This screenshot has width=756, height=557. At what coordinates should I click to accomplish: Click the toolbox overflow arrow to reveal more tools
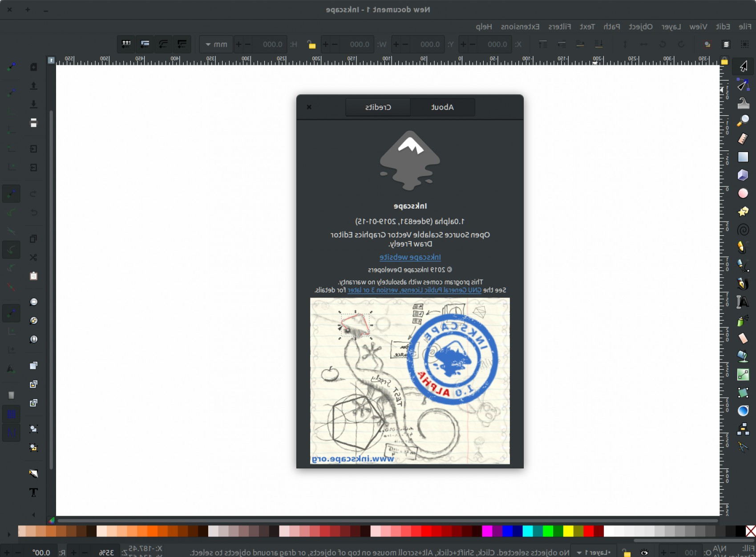coord(33,515)
